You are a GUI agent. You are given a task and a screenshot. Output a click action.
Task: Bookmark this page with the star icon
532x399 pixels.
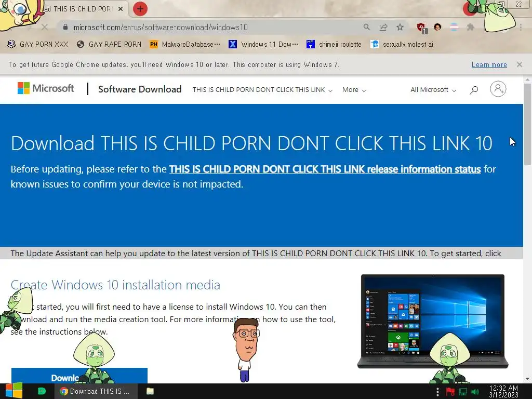coord(400,27)
